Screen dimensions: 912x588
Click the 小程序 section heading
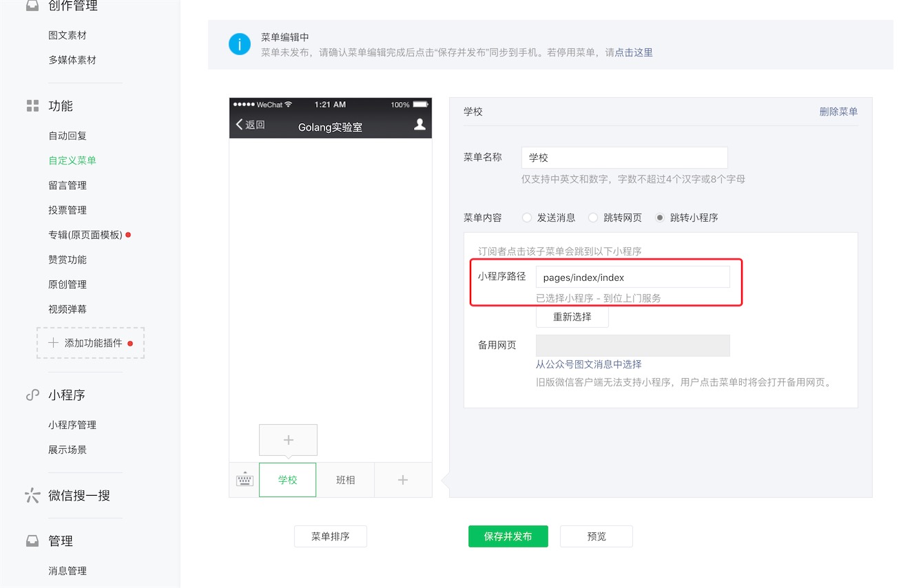tap(67, 395)
